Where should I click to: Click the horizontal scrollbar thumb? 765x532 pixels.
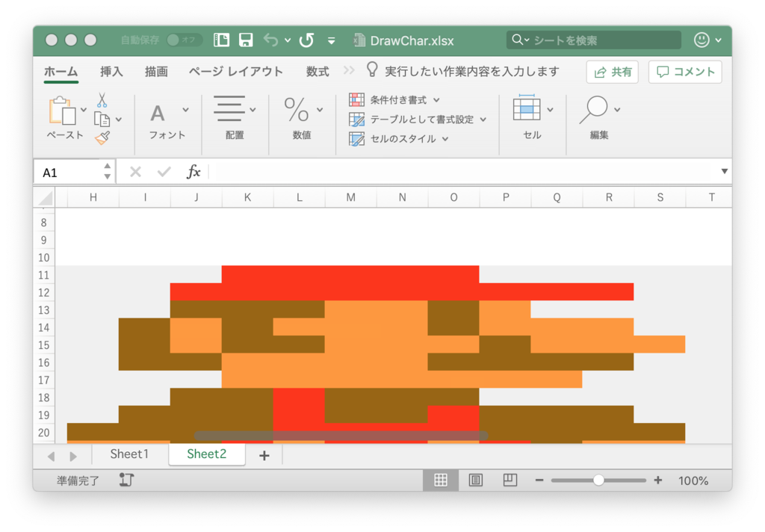(341, 436)
